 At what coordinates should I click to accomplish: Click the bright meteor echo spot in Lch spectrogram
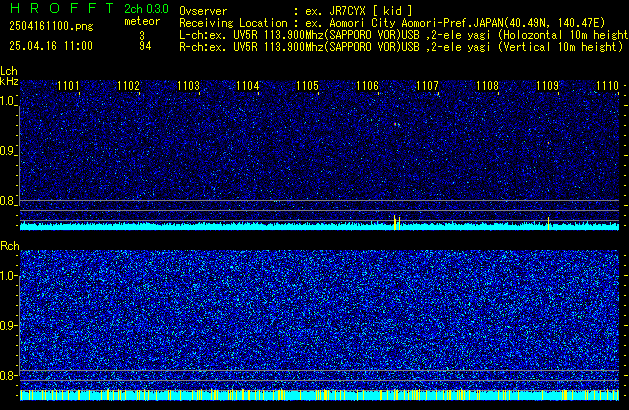pyautogui.click(x=396, y=125)
